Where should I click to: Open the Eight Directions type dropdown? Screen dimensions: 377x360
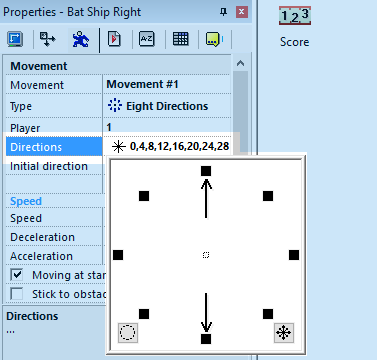[x=167, y=106]
